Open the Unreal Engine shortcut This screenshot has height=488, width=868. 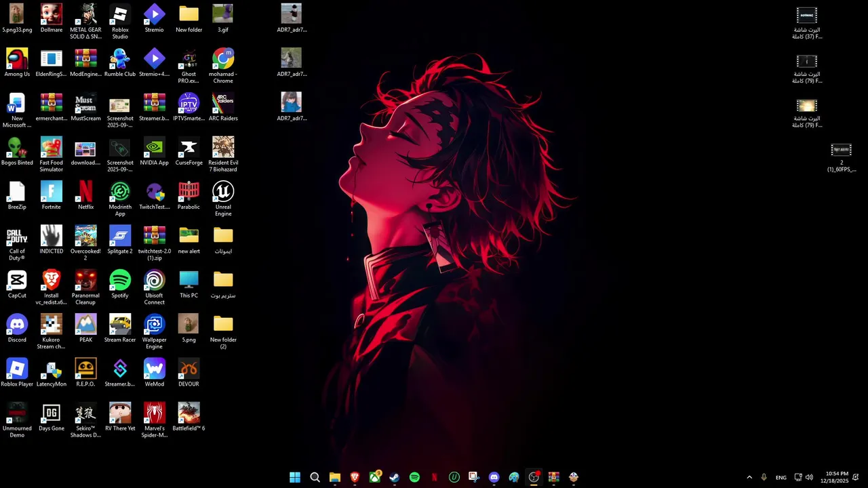pyautogui.click(x=223, y=199)
